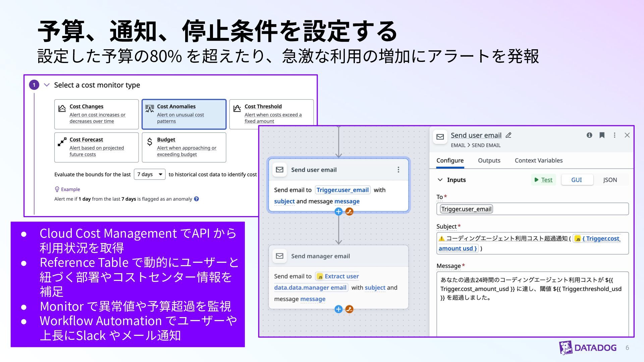Open three-dot menu on Send user email node
The height and width of the screenshot is (362, 644).
[398, 170]
